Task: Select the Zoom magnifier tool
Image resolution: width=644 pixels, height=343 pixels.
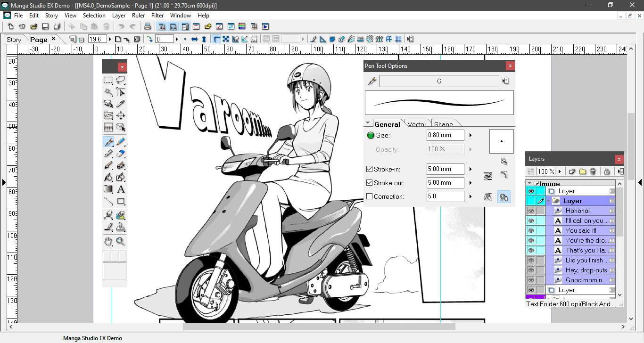Action: (121, 242)
